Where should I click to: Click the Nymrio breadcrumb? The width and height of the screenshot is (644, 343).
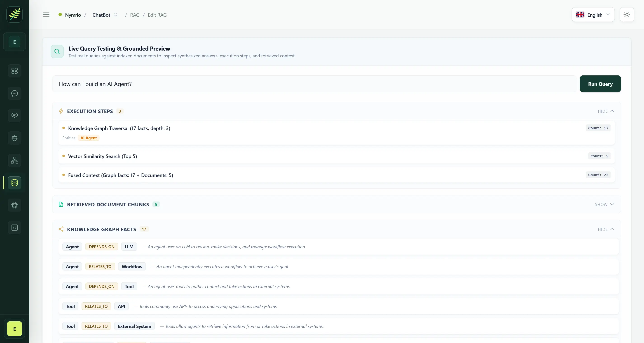click(73, 15)
